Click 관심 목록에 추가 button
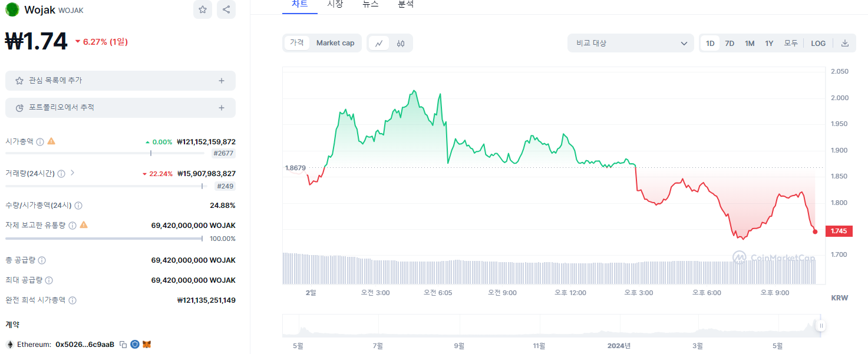 coord(120,81)
